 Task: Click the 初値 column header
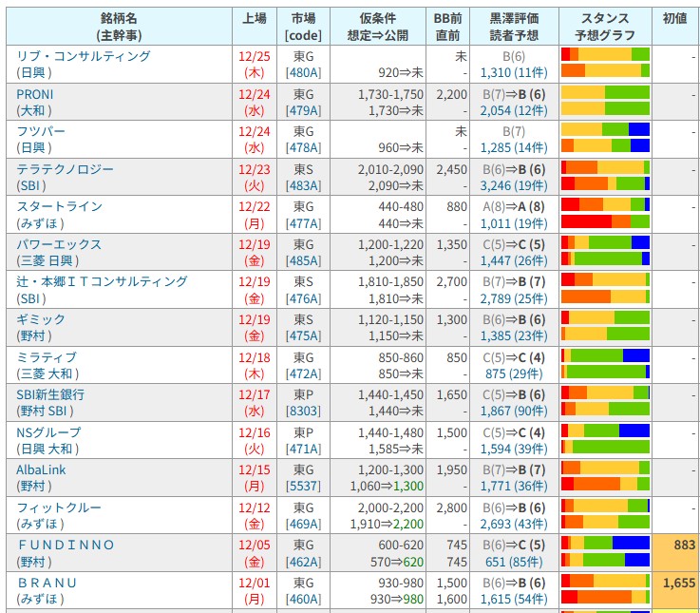coord(674,18)
